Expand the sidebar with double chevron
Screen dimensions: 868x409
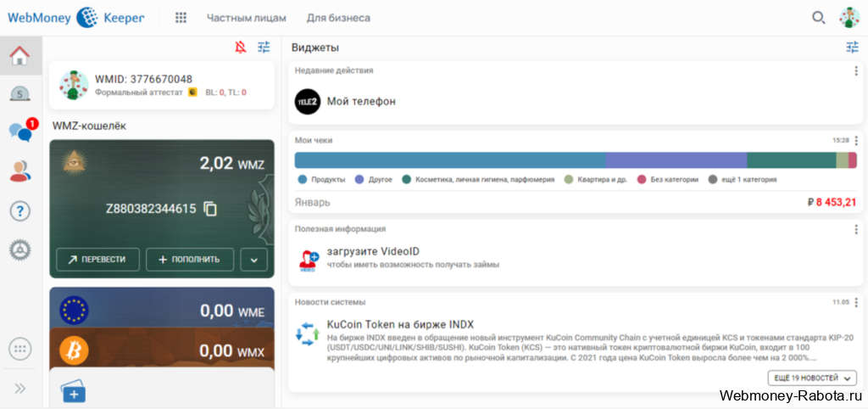(20, 389)
